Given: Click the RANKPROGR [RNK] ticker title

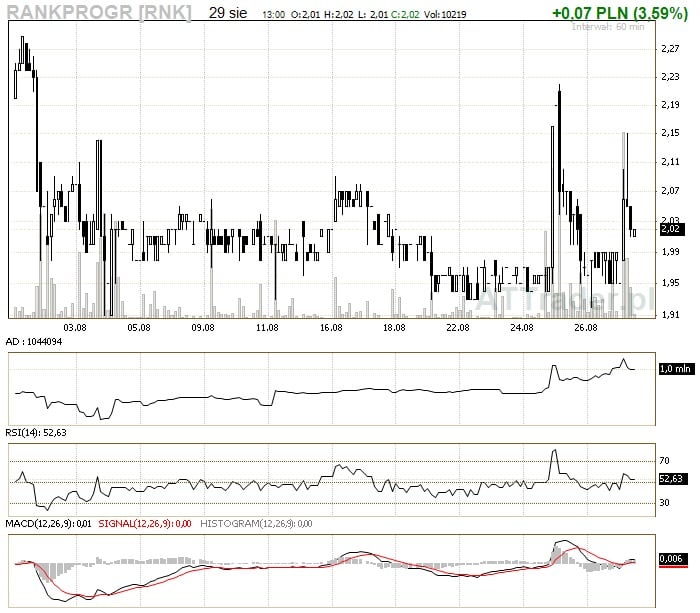Looking at the screenshot, I should 98,13.
